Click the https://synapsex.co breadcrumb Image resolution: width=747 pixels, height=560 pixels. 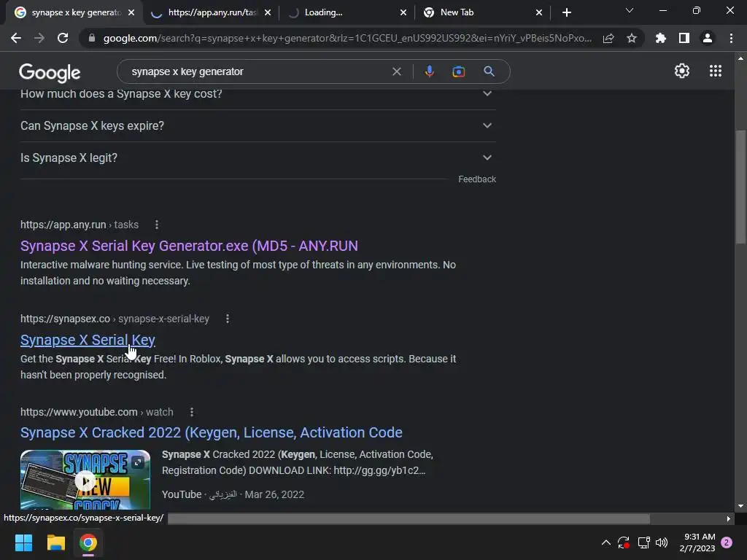point(65,319)
